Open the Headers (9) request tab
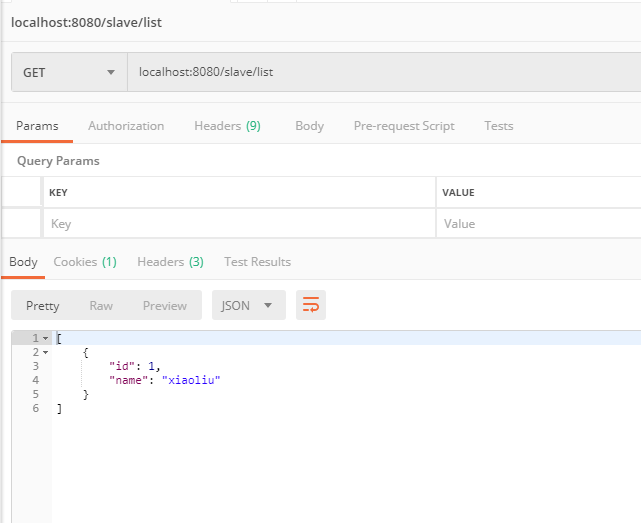Viewport: 641px width, 523px height. click(227, 126)
